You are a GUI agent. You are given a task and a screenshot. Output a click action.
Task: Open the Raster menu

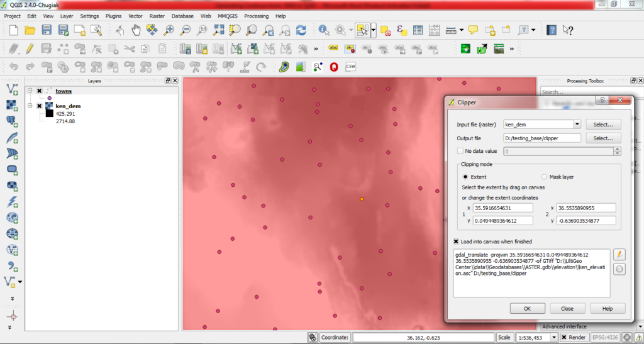click(x=157, y=16)
